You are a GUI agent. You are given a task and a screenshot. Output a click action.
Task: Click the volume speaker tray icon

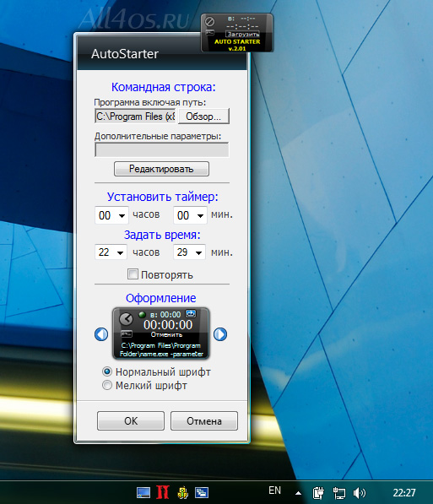point(360,493)
